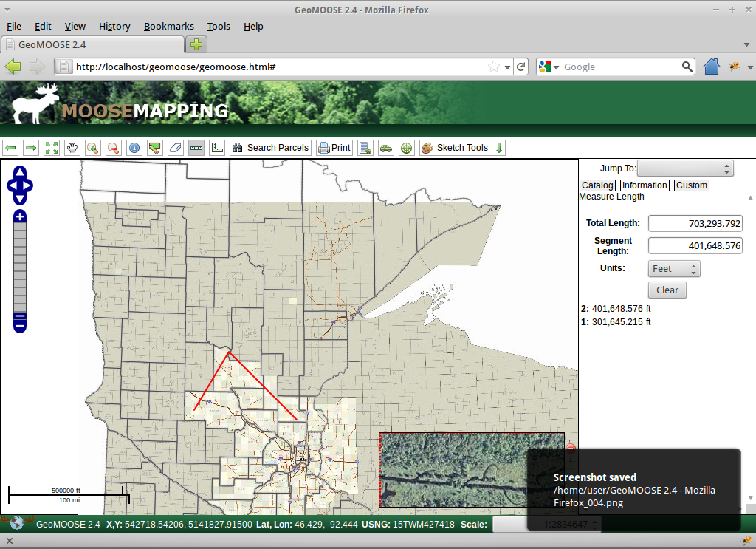
Task: Zoom to the full map extent
Action: click(x=52, y=148)
